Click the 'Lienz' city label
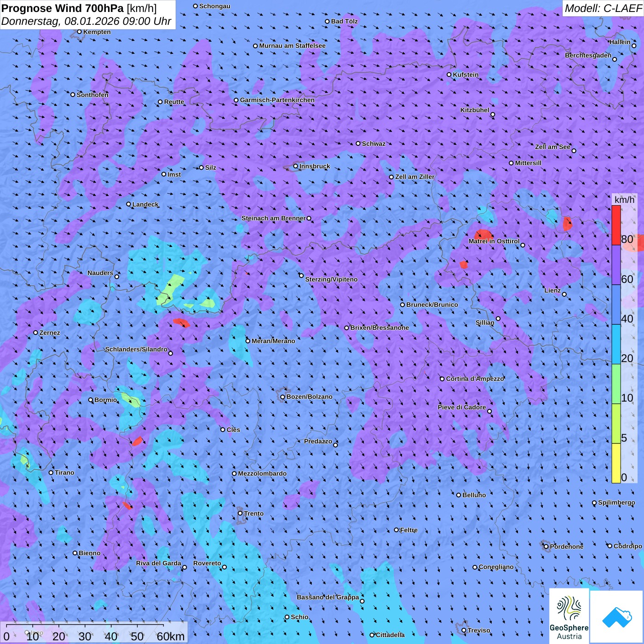This screenshot has height=644, width=644. pos(552,290)
